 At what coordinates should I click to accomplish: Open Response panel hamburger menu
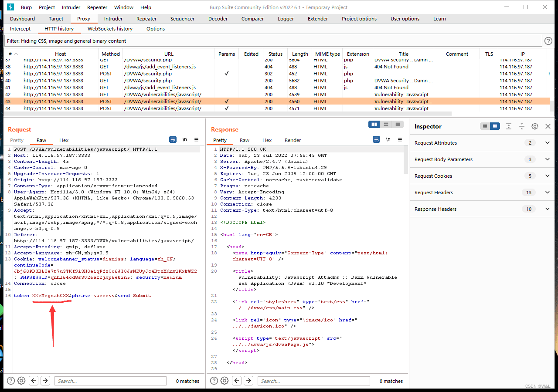click(400, 140)
